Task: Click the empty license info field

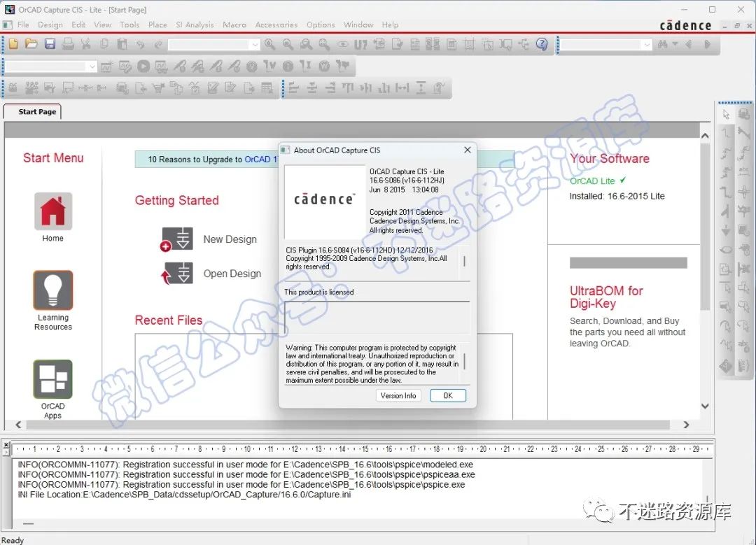Action: 377,317
